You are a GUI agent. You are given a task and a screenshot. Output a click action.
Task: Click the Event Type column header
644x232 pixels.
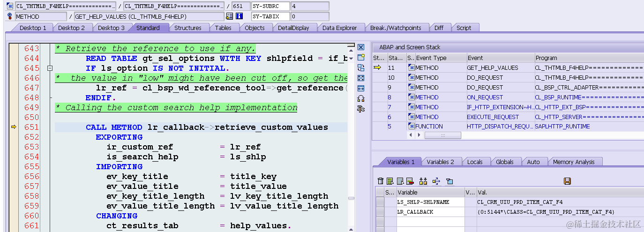coord(440,58)
